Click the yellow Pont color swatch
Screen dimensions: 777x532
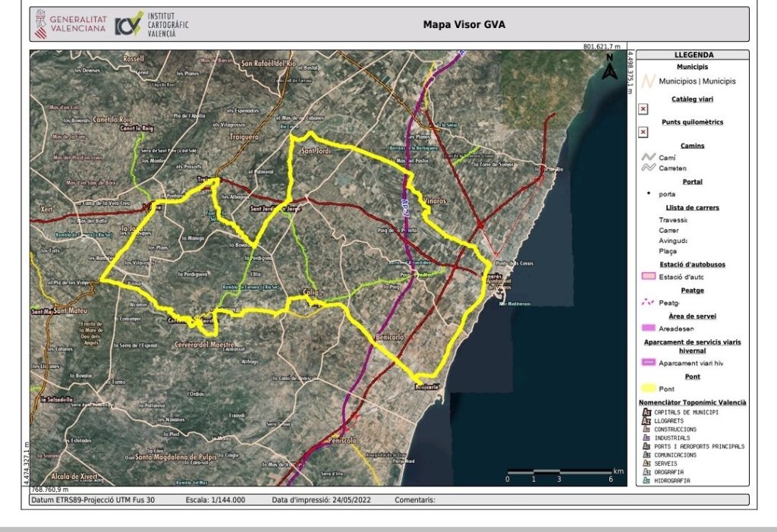point(647,389)
